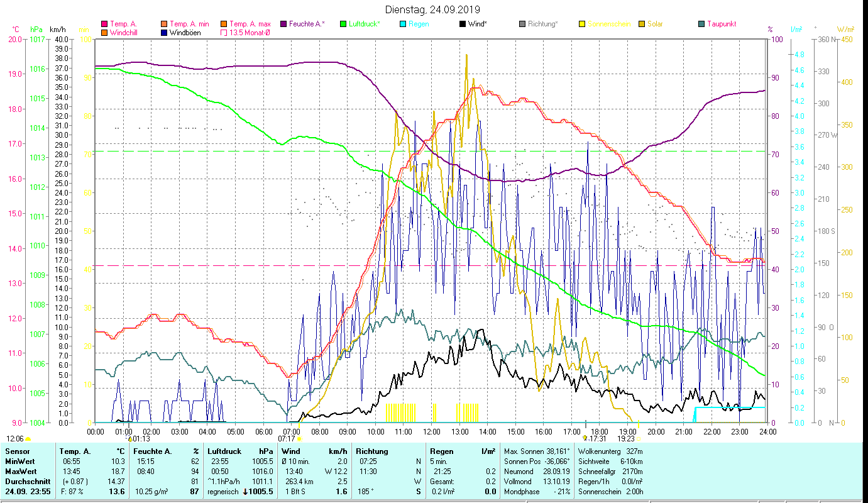Click the Wolkenunterg. 327m entry
The width and height of the screenshot is (868, 503).
(611, 451)
